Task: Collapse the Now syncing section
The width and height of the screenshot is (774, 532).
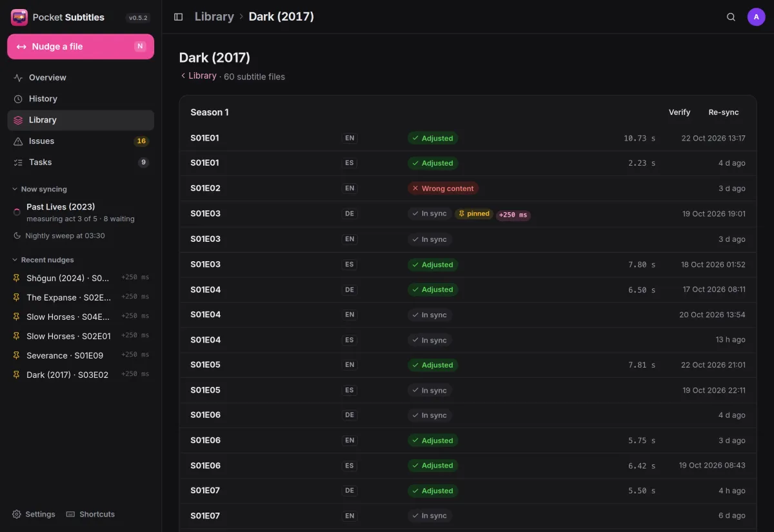Action: click(40, 189)
